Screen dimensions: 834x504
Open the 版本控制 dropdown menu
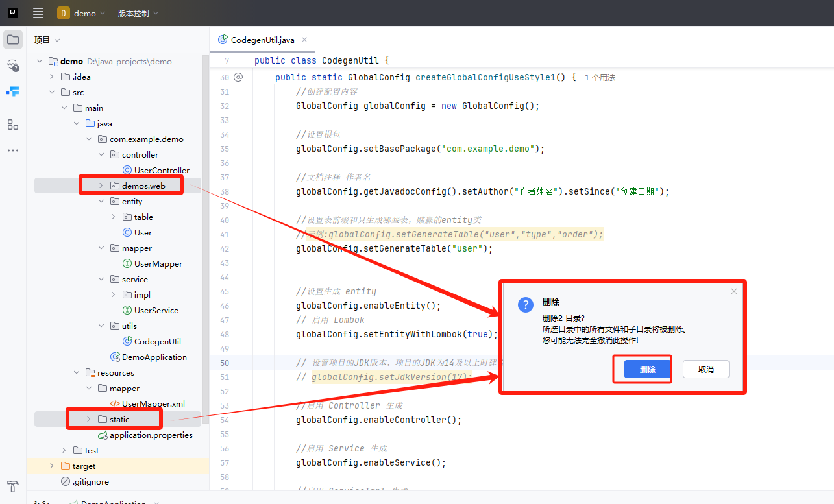[138, 13]
